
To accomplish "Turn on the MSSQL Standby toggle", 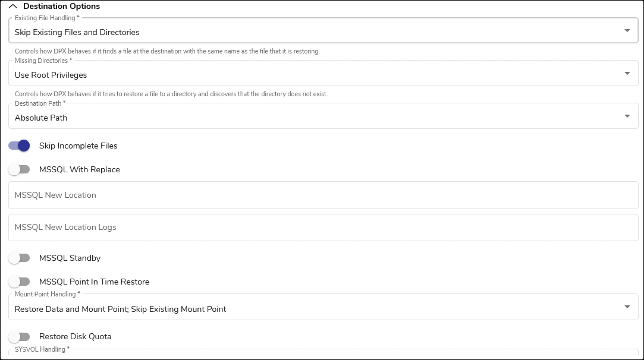I will [x=19, y=258].
